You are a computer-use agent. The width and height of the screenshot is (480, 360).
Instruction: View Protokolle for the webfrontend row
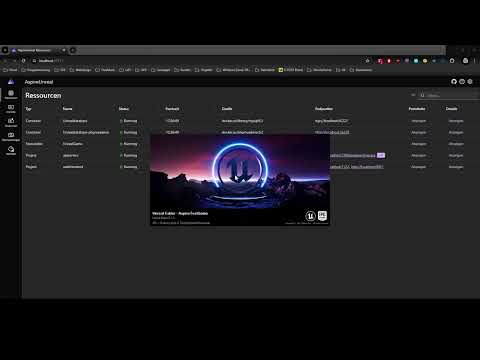[x=419, y=167]
